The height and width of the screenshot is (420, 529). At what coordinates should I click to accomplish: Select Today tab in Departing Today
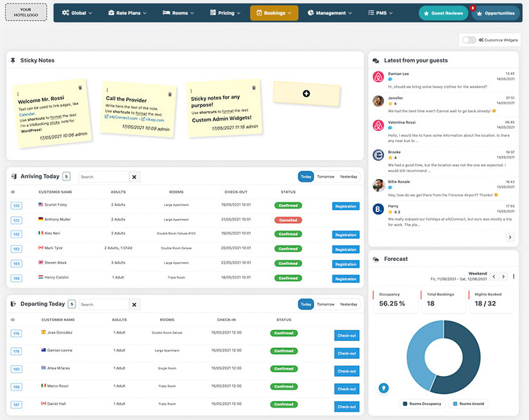pos(306,304)
